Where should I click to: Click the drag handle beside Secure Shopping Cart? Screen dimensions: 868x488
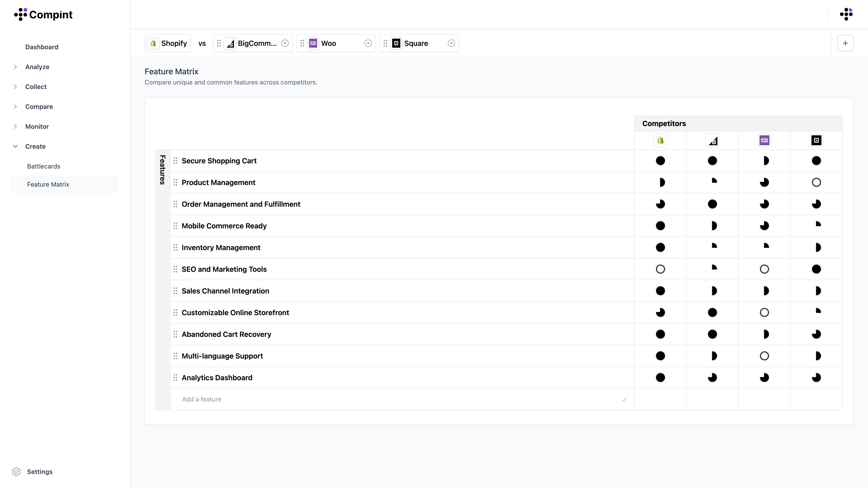click(175, 161)
